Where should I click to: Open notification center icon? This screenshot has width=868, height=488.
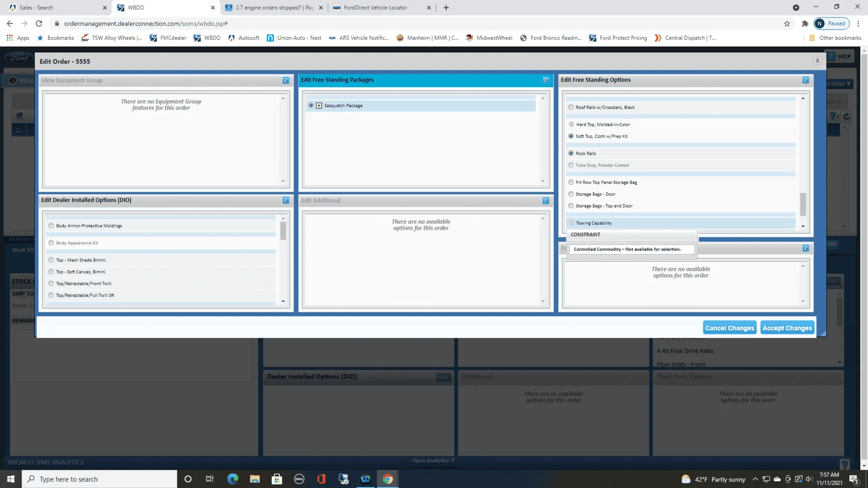(x=854, y=479)
